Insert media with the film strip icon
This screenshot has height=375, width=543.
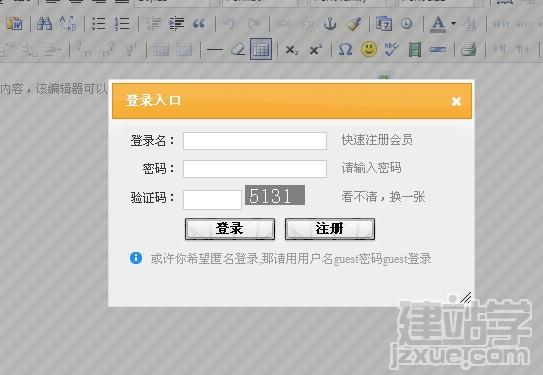point(415,50)
